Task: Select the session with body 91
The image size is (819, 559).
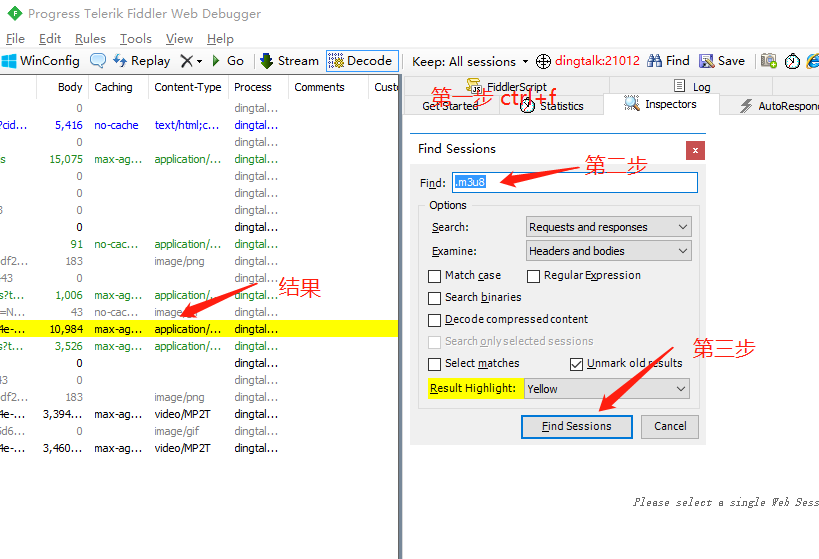Action: click(198, 244)
